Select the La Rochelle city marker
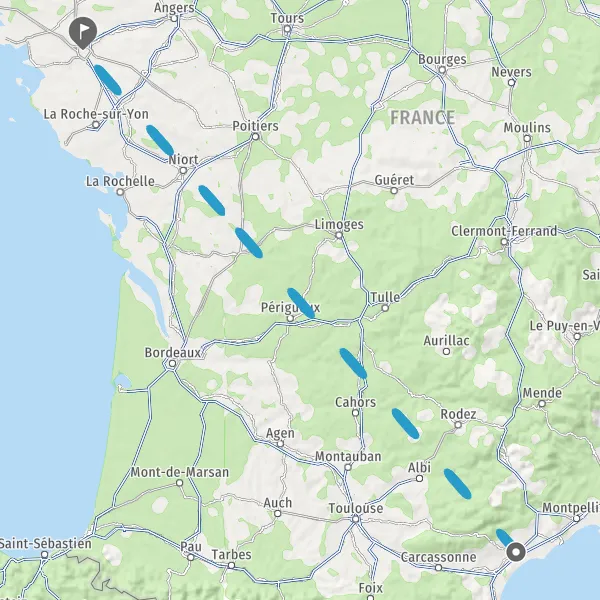The image size is (600, 600). pos(120,192)
